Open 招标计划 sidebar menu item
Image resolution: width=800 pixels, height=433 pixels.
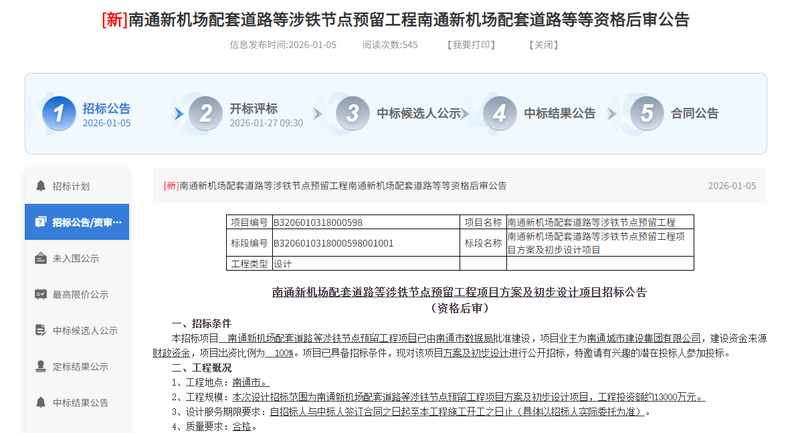(x=71, y=186)
